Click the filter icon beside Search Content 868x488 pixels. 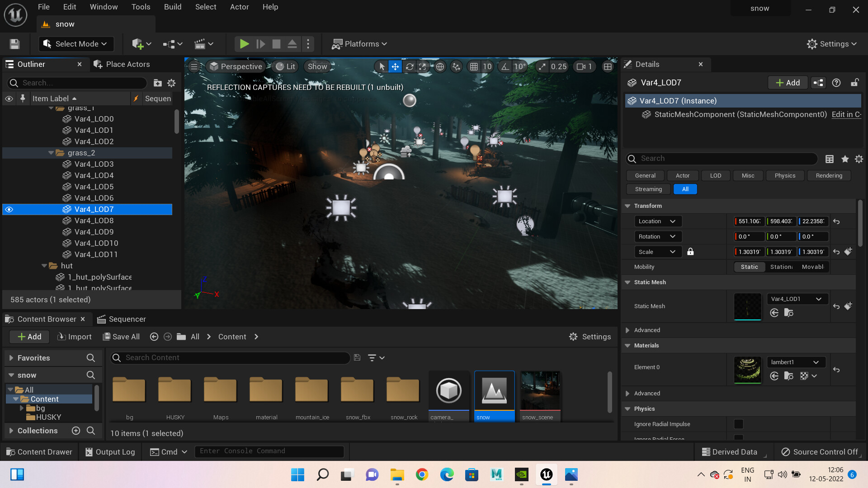click(373, 357)
